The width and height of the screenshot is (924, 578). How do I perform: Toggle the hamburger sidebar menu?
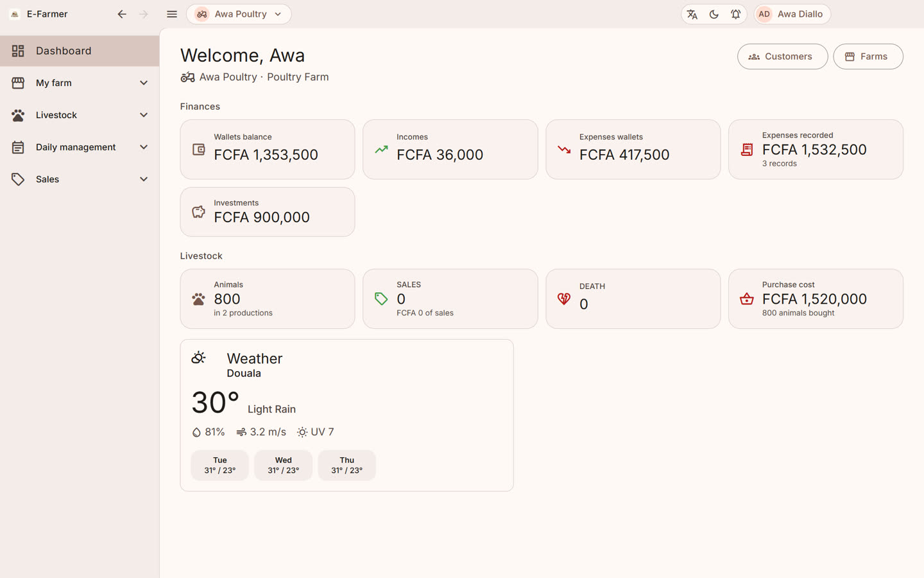[x=172, y=14]
